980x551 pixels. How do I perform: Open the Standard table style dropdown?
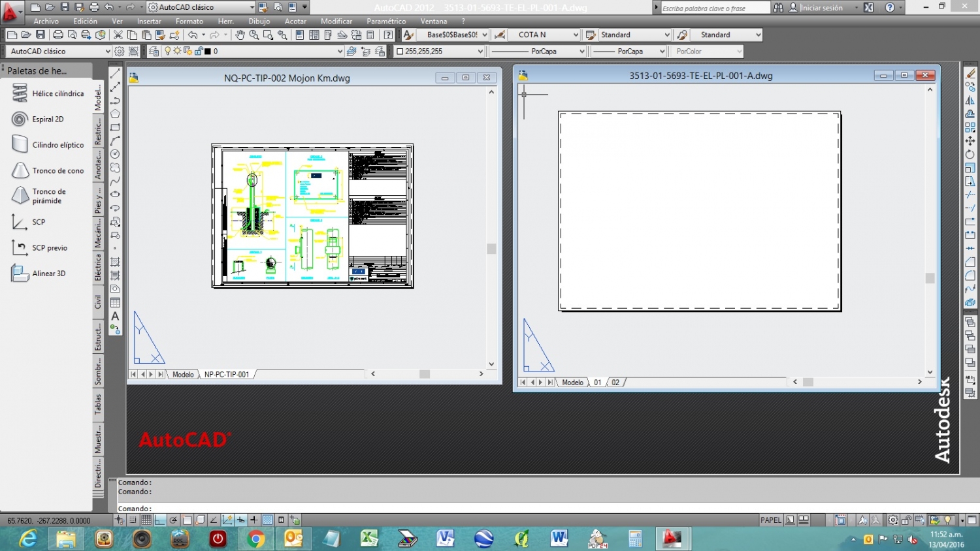pyautogui.click(x=635, y=35)
